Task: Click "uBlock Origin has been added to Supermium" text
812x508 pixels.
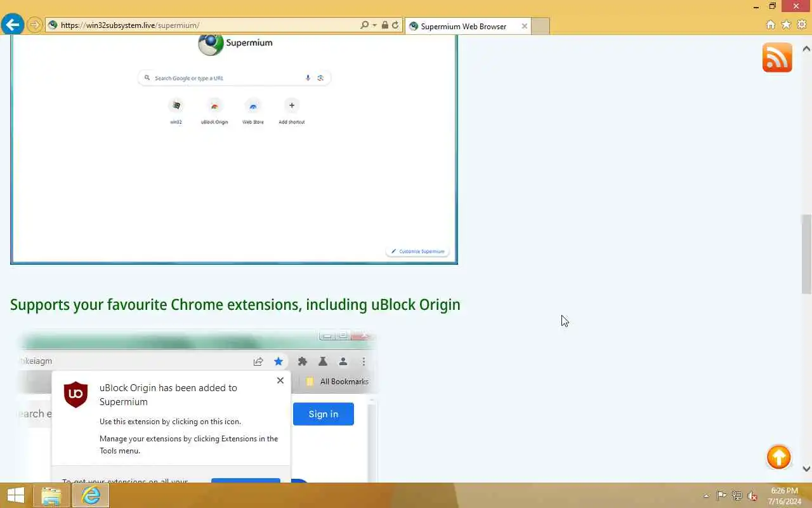Action: point(168,395)
